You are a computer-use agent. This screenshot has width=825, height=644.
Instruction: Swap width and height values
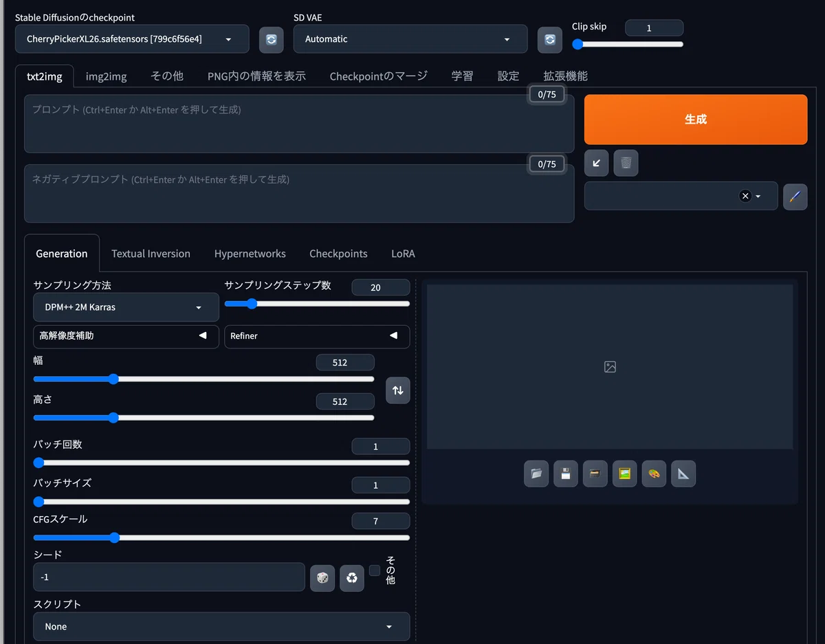click(x=397, y=390)
